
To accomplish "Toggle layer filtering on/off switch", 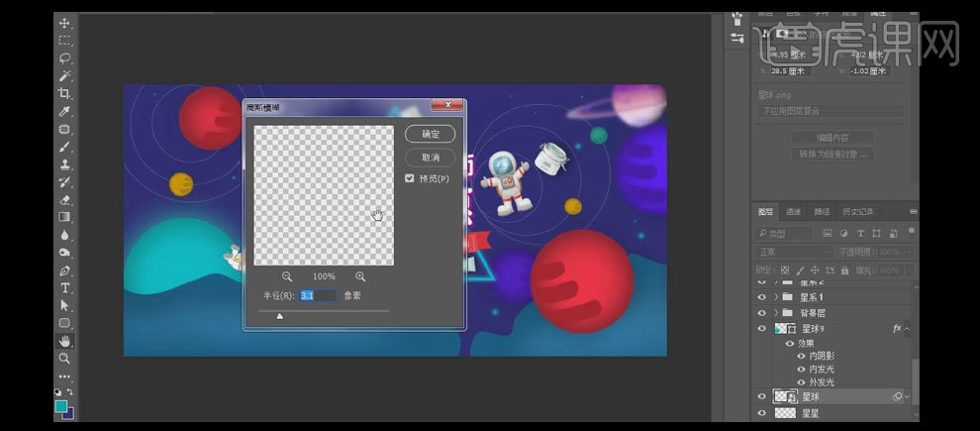I will coord(911,231).
